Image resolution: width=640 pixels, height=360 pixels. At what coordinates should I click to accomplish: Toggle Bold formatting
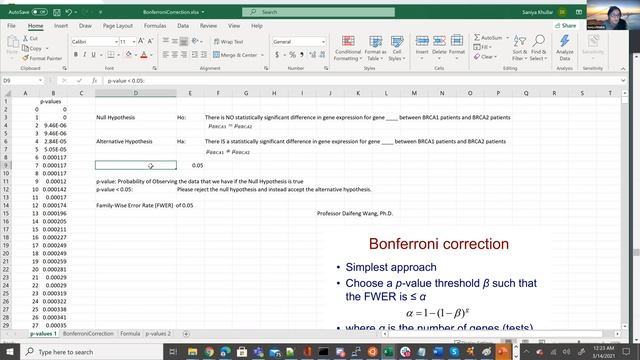[x=76, y=55]
